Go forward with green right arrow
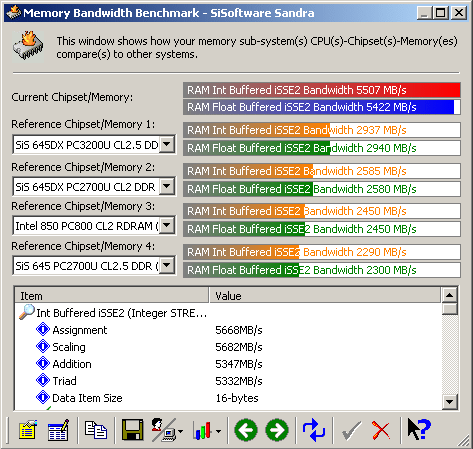This screenshot has width=473, height=449. pos(277,430)
